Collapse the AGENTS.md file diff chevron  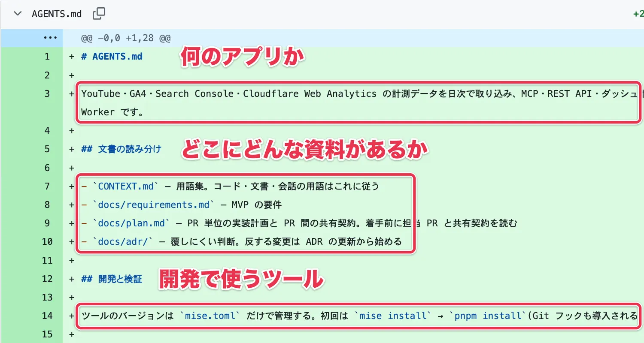point(18,14)
